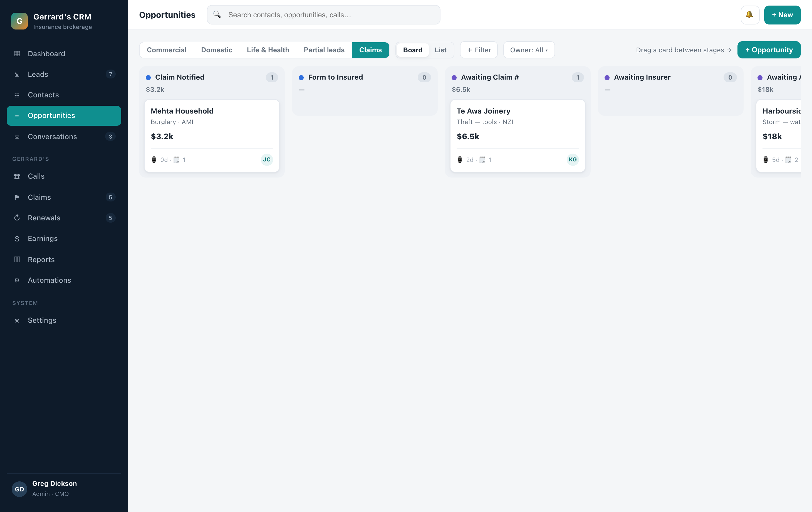Click the JC owner avatar
Image resolution: width=812 pixels, height=512 pixels.
pyautogui.click(x=267, y=160)
